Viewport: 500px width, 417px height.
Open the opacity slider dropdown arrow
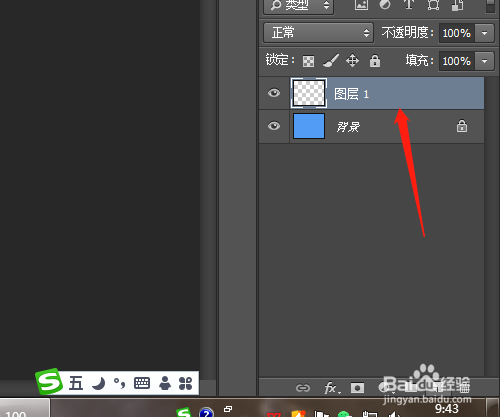[484, 33]
